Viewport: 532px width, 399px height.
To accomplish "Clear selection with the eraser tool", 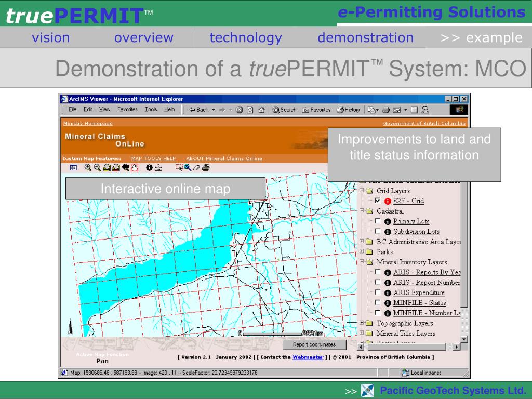I will [x=196, y=168].
